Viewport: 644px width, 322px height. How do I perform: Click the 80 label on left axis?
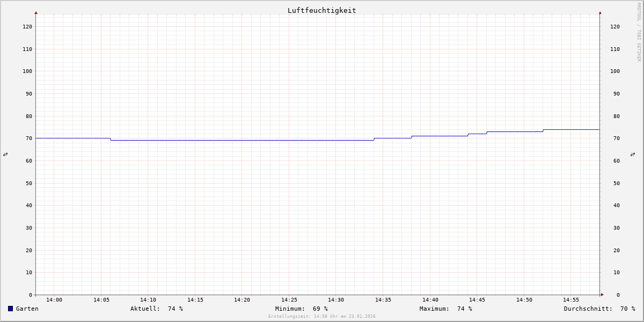(29, 116)
